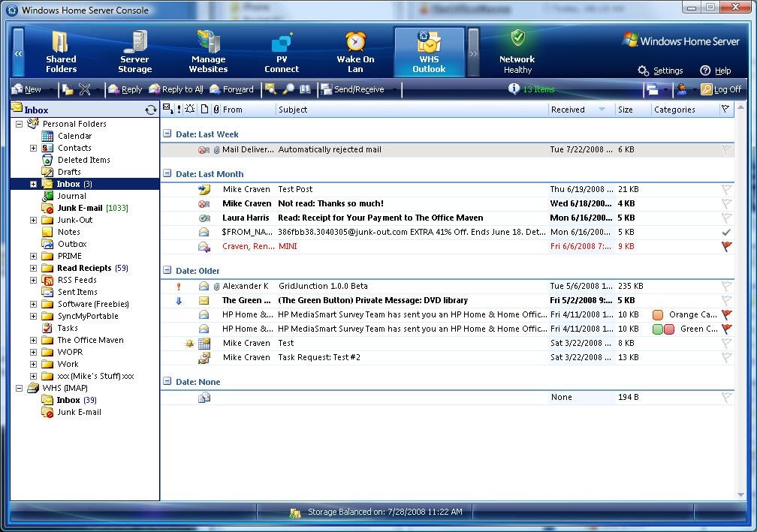The image size is (757, 532).
Task: Click the Journal folder icon
Action: [x=47, y=196]
